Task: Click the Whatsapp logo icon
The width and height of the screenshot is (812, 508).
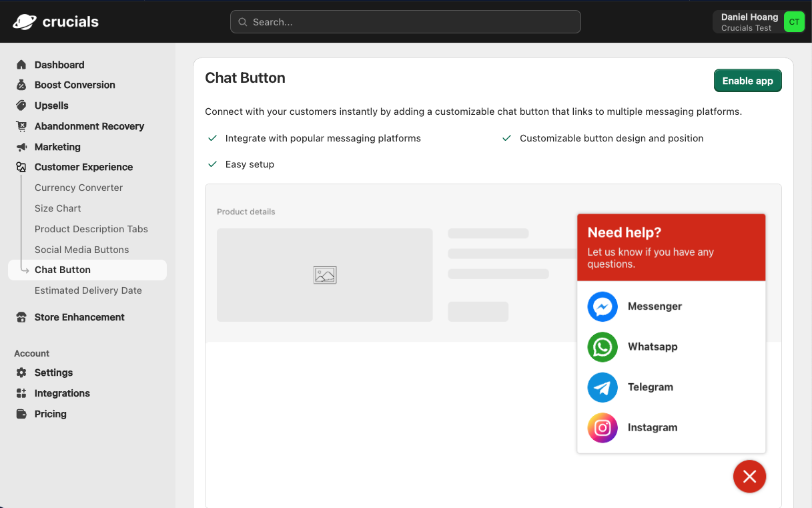Action: [x=602, y=347]
